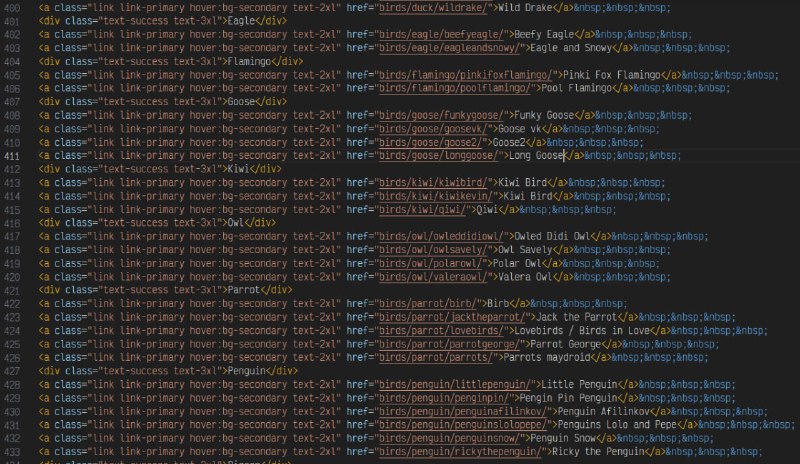The width and height of the screenshot is (800, 464).
Task: Open the birds/owl/owlsavely/ href link
Action: point(433,250)
